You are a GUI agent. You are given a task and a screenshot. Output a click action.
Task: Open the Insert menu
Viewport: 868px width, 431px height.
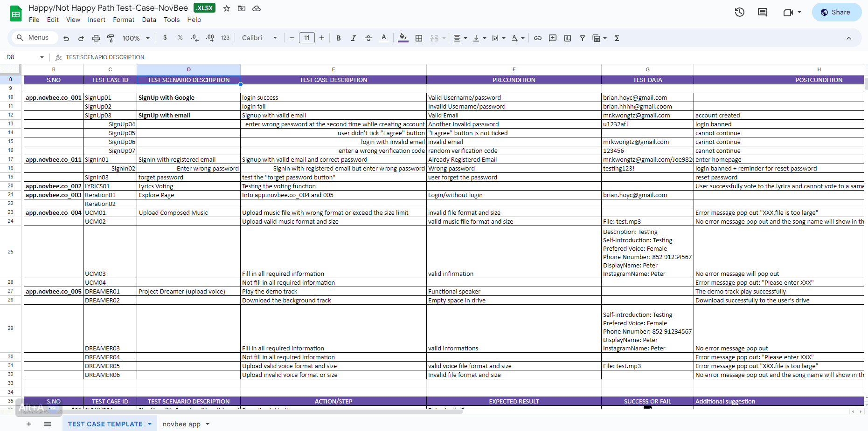tap(97, 20)
